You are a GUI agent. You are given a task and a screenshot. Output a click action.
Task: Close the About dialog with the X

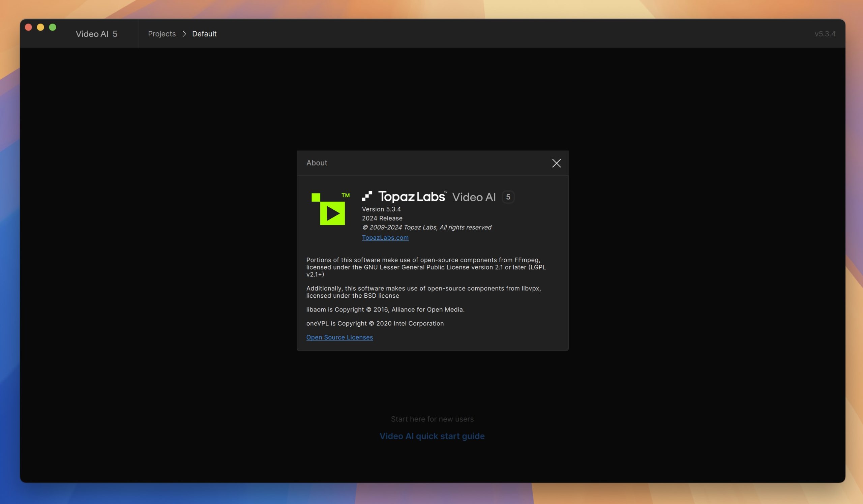point(556,163)
